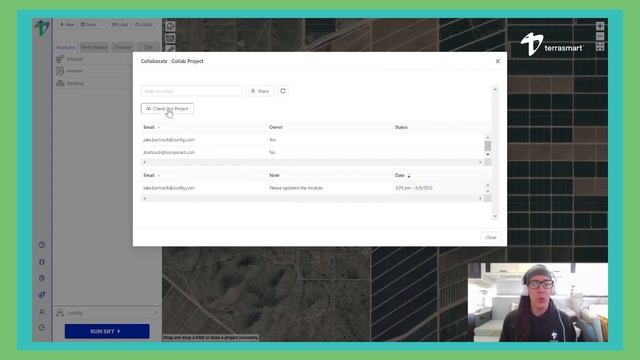Click the Note column header

(274, 176)
